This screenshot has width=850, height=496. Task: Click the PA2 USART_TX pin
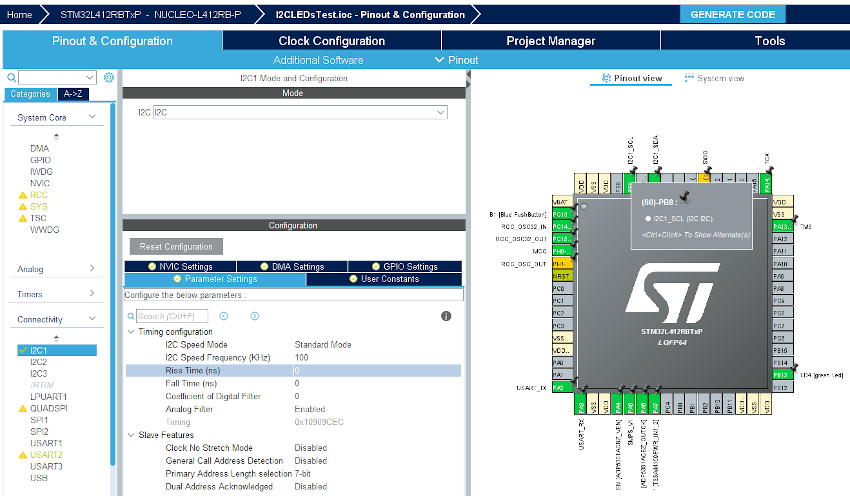pyautogui.click(x=561, y=387)
